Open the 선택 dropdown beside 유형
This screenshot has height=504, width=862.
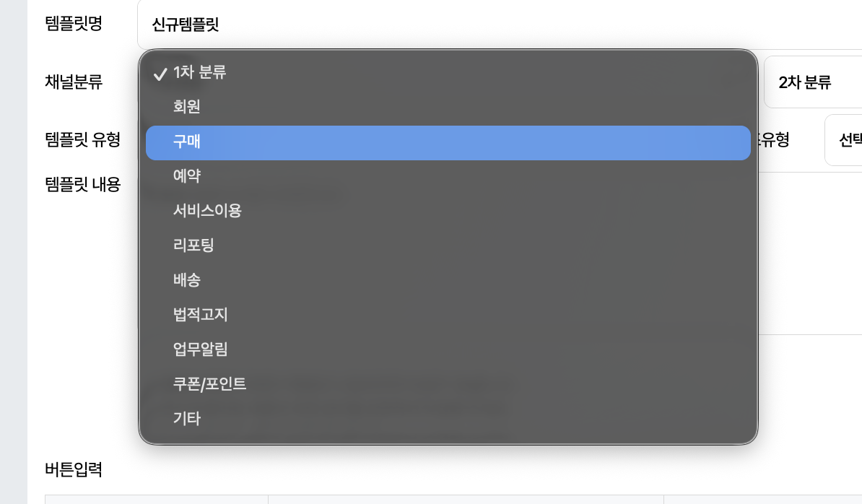845,140
